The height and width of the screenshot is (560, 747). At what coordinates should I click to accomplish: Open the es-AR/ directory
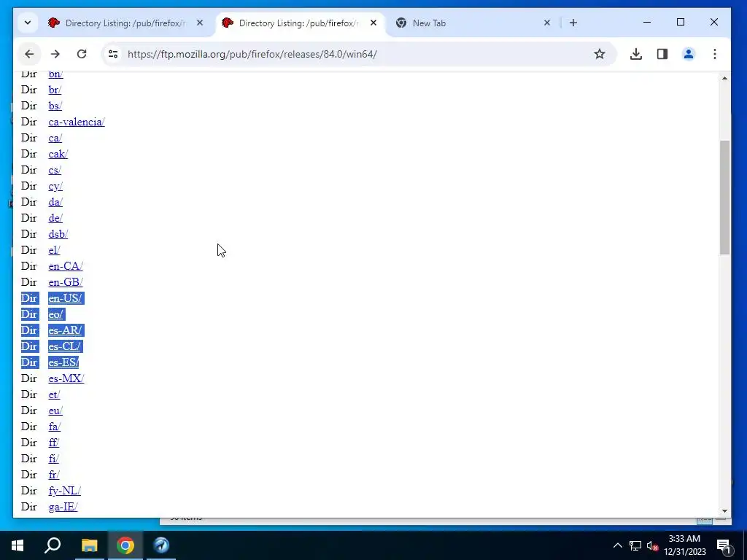pyautogui.click(x=65, y=330)
